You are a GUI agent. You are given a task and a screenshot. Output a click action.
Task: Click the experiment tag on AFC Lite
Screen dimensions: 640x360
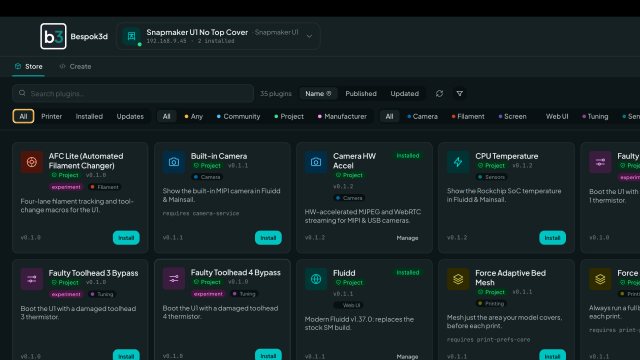coord(66,187)
